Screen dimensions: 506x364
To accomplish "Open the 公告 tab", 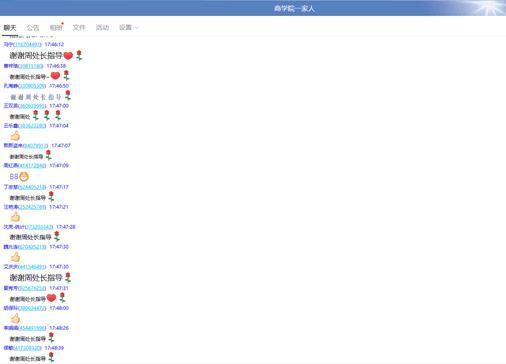I will [33, 28].
